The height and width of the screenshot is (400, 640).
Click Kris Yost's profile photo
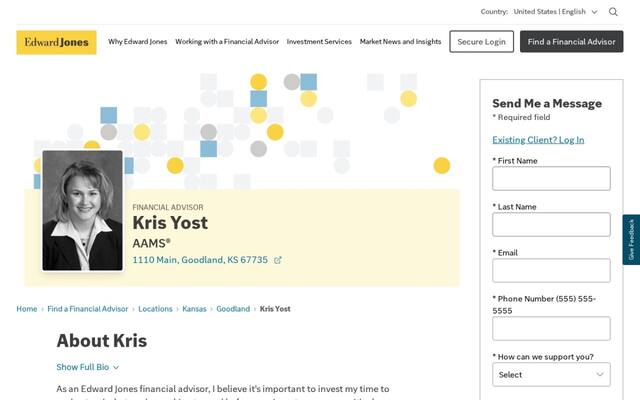coord(82,211)
